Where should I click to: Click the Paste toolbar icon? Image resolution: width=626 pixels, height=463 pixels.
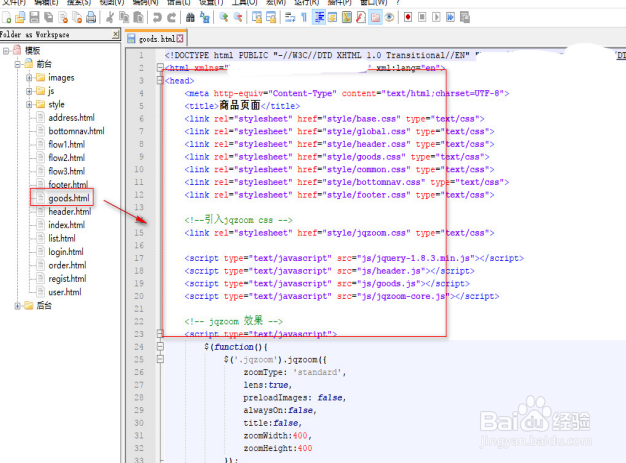pyautogui.click(x=138, y=18)
